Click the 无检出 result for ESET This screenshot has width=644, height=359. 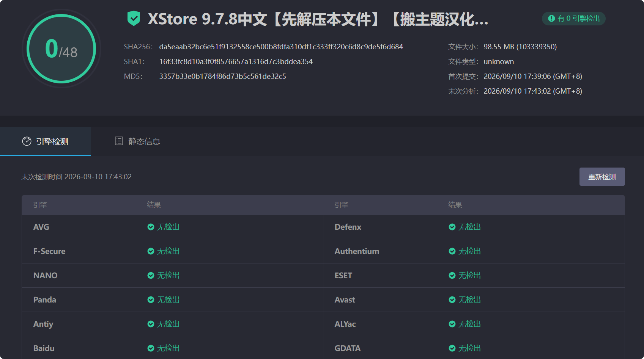[469, 276]
